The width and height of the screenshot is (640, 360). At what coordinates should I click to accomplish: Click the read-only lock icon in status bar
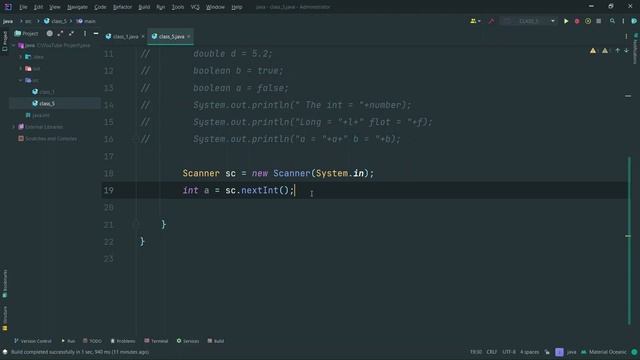pyautogui.click(x=547, y=352)
